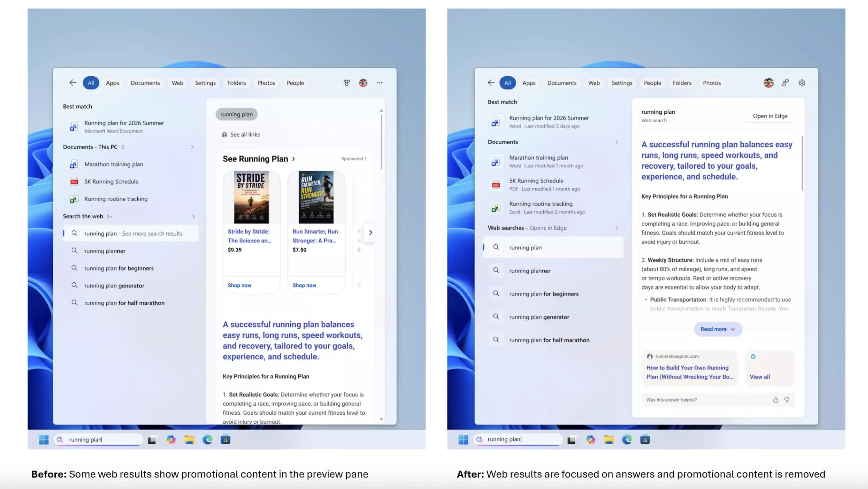The height and width of the screenshot is (489, 868).
Task: Open Microsoft Store from the left taskbar
Action: 226,439
